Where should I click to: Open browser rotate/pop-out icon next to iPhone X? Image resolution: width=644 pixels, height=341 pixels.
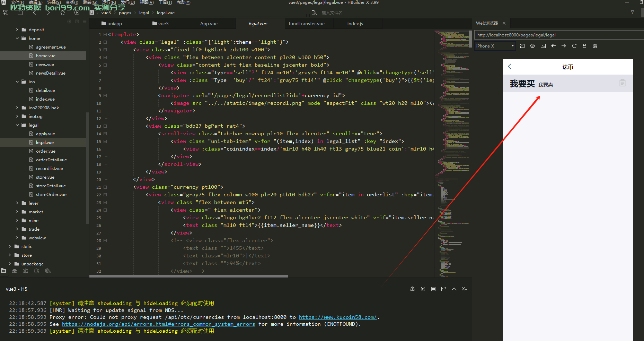[x=522, y=46]
